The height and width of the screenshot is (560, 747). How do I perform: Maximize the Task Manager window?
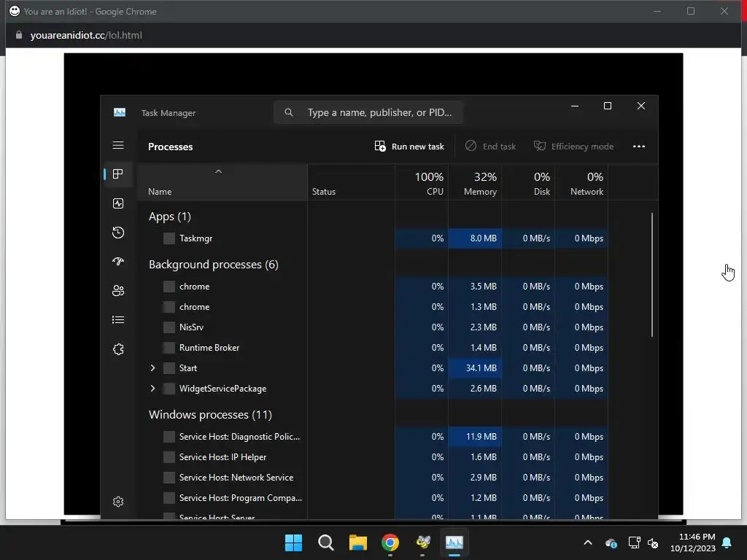click(x=608, y=106)
